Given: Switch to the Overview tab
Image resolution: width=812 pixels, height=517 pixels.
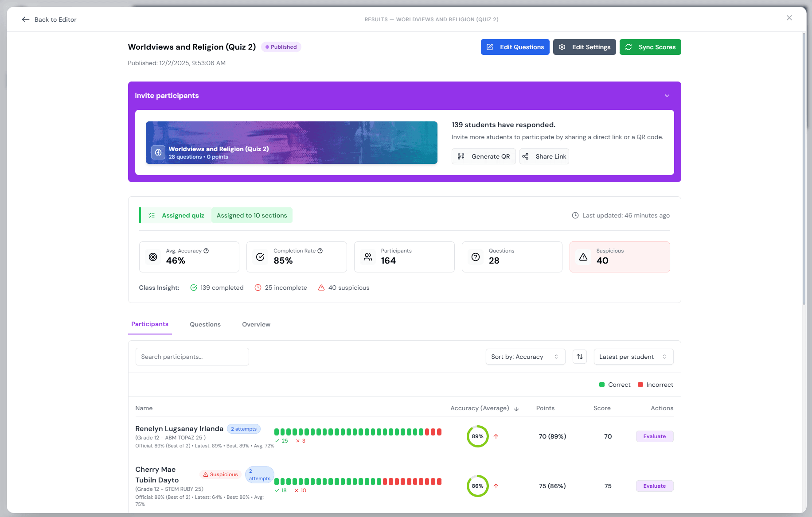Looking at the screenshot, I should point(256,324).
